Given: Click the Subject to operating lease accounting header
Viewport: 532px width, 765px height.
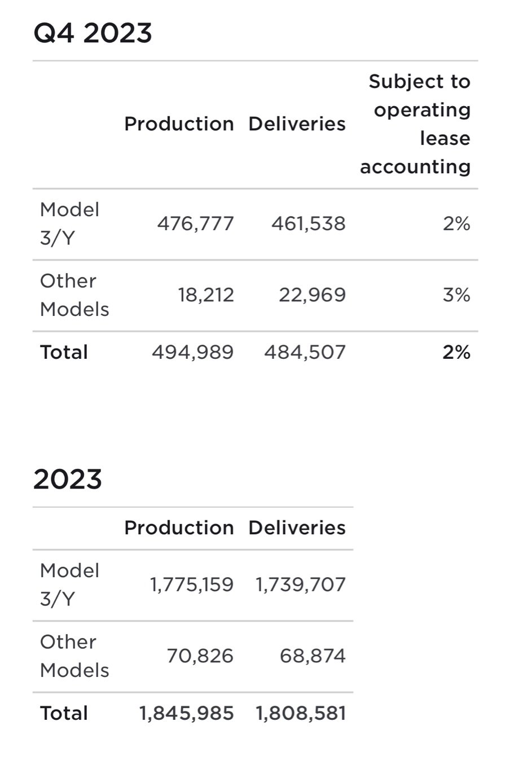Looking at the screenshot, I should (x=416, y=124).
